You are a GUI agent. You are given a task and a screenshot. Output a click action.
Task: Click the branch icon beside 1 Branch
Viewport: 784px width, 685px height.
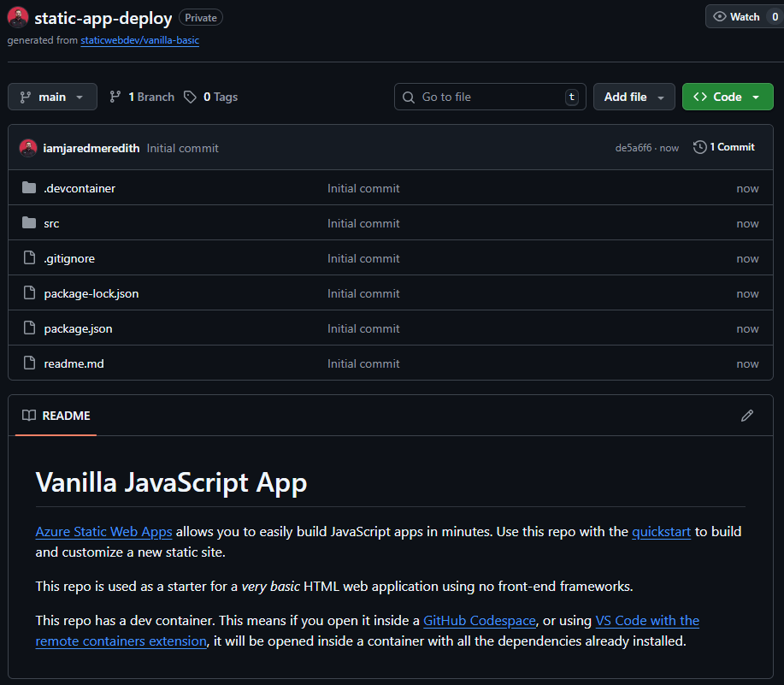coord(115,97)
